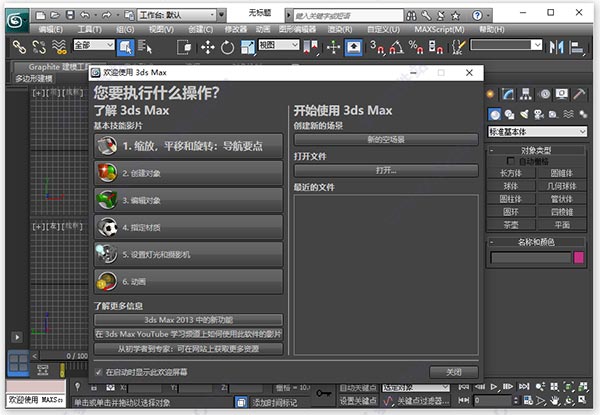Open the 创建(C) menu
This screenshot has width=600, height=415.
pyautogui.click(x=201, y=29)
